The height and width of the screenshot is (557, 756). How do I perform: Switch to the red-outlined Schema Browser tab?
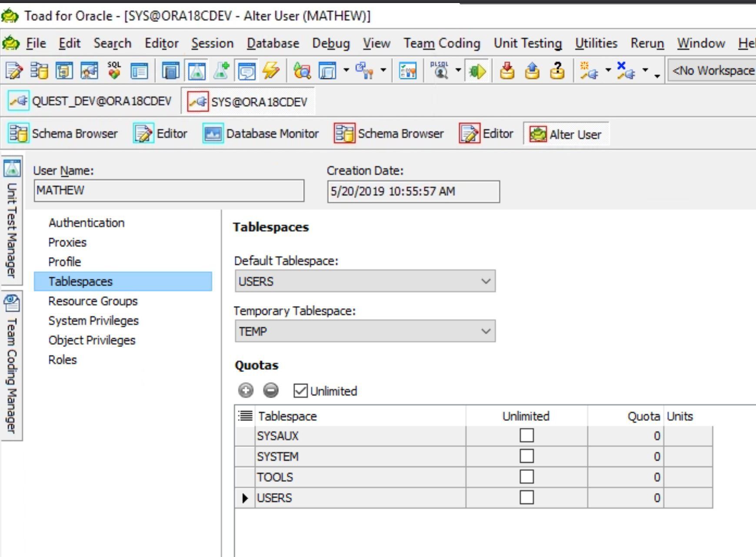(x=390, y=133)
